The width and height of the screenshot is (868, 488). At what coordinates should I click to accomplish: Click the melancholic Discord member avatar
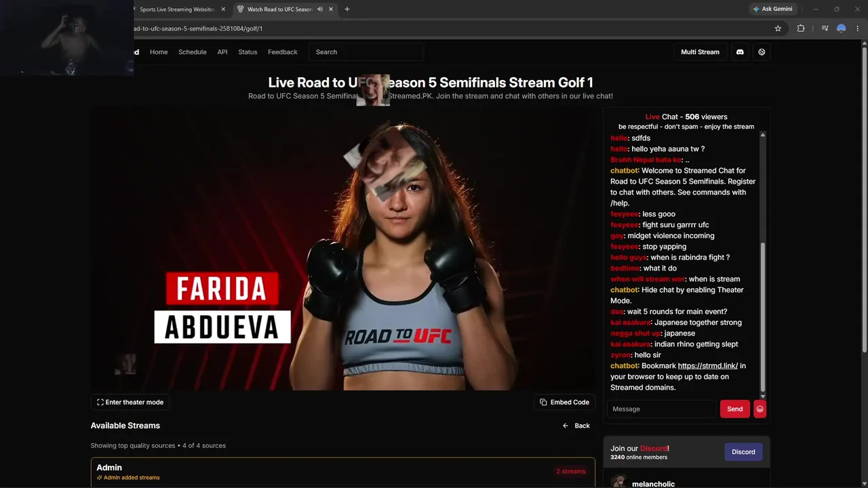618,482
